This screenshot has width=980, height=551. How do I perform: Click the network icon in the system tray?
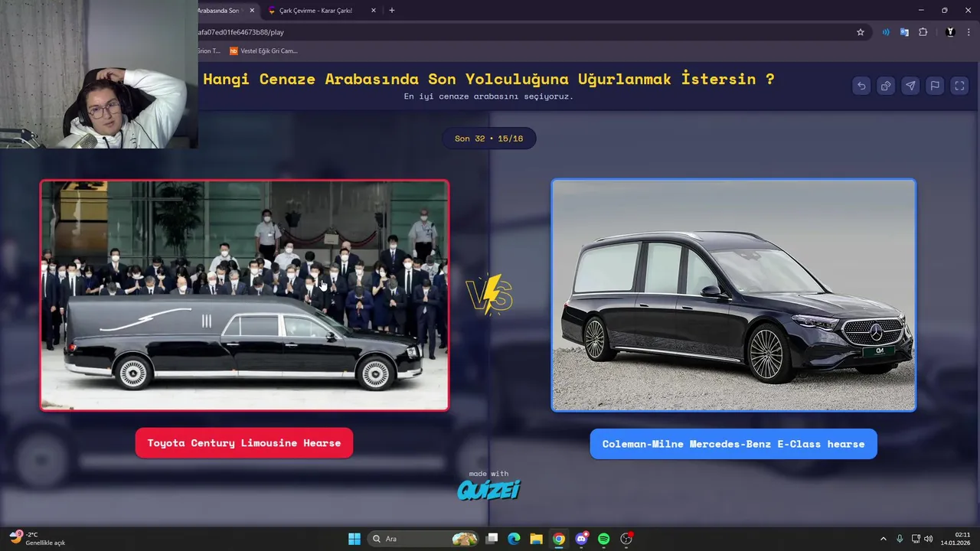pos(916,539)
